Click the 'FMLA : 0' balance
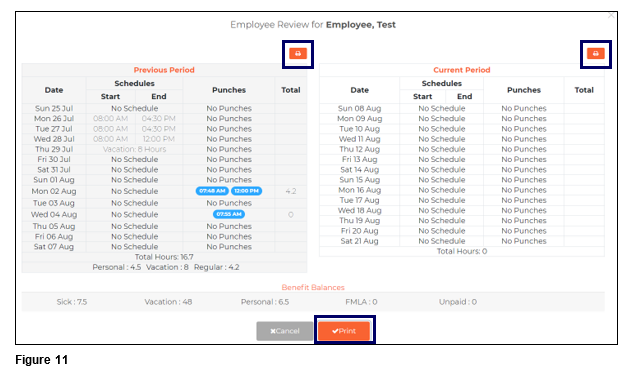Viewport: 637px width, 382px height. pyautogui.click(x=361, y=302)
